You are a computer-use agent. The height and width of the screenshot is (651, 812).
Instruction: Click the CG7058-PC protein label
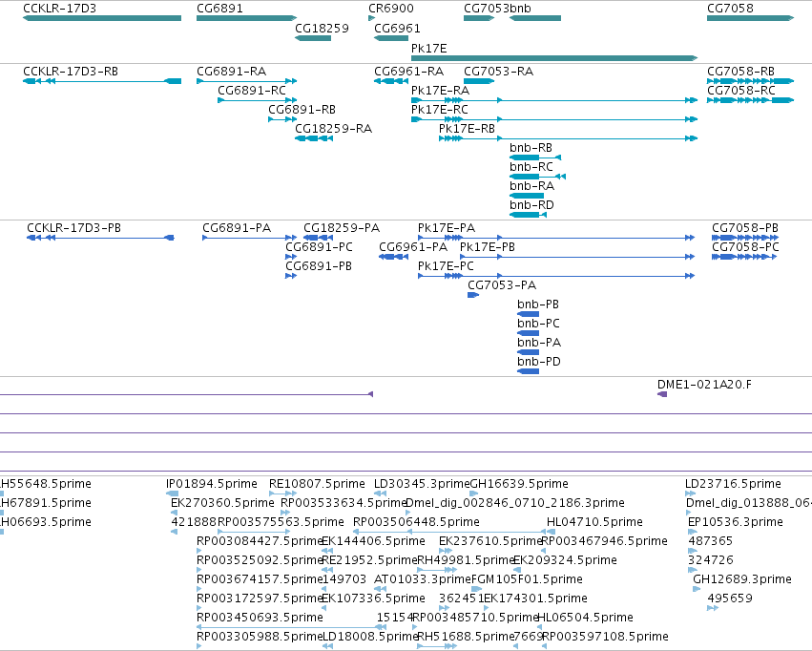click(x=746, y=247)
